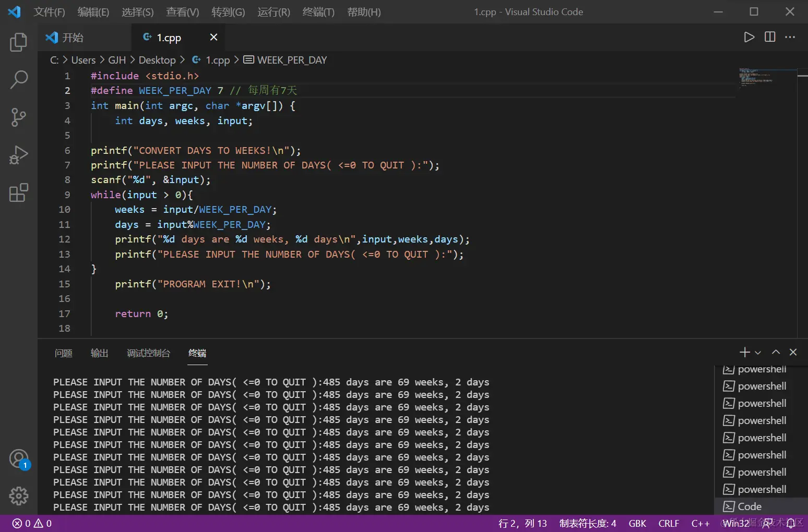
Task: Click the PROGRAM EXIT printf on line 15
Action: click(x=193, y=284)
